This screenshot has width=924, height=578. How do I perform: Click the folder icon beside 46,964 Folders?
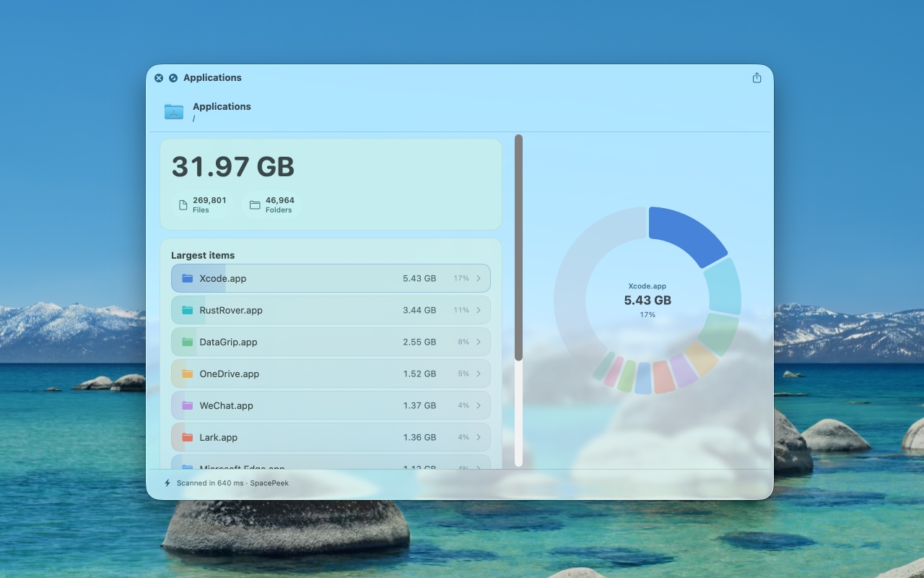click(x=255, y=205)
